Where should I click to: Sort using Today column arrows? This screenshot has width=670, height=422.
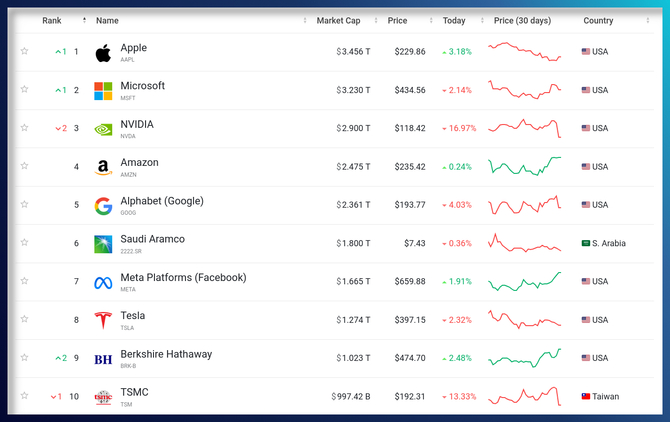coord(482,20)
